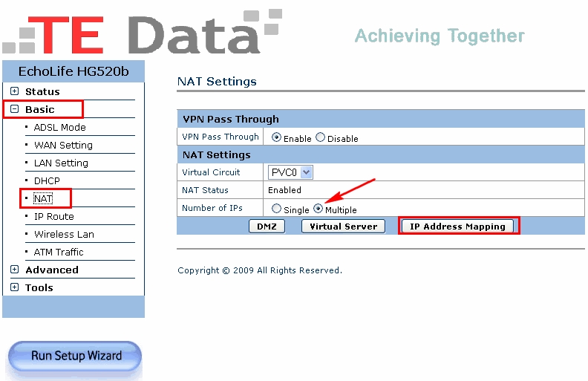
Task: Click the DMZ button
Action: point(267,227)
